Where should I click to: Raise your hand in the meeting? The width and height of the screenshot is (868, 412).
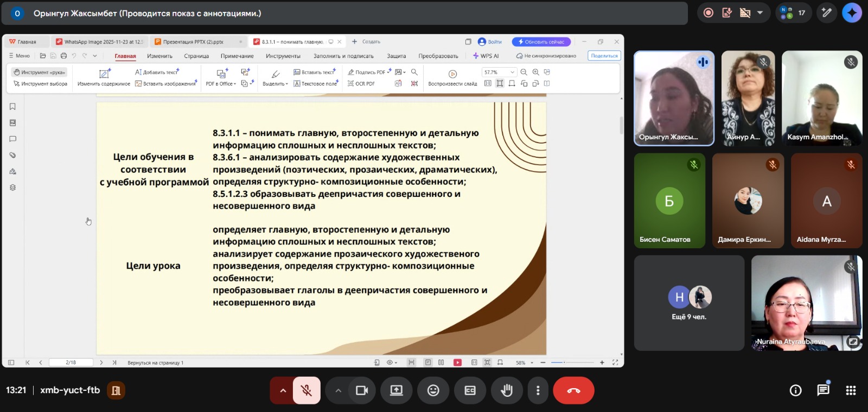[507, 390]
